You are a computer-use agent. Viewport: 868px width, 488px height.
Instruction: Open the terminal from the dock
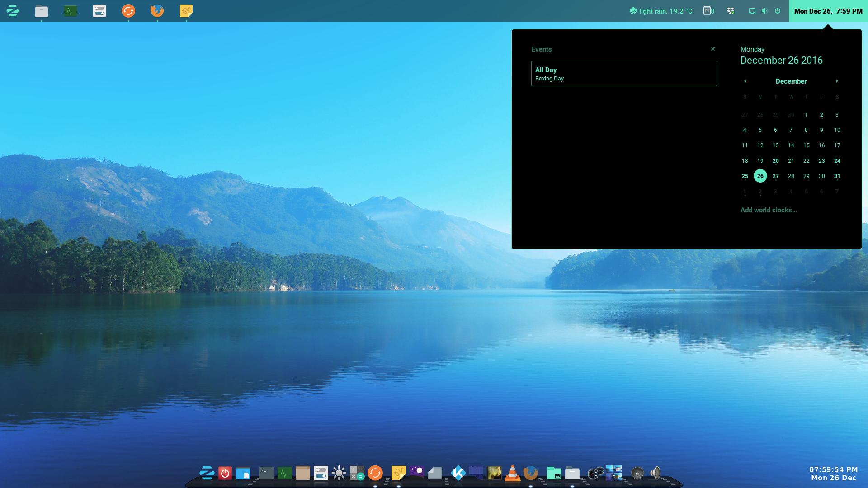[x=266, y=473]
